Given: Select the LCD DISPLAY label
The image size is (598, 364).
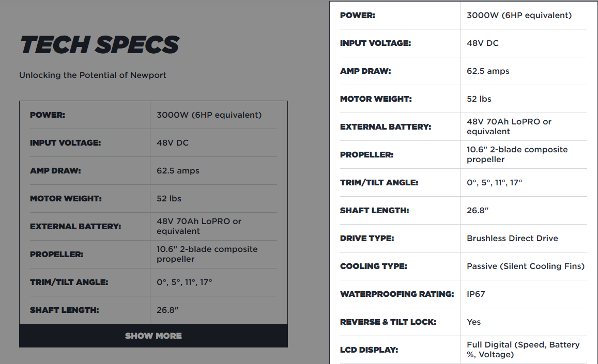Looking at the screenshot, I should pos(369,350).
